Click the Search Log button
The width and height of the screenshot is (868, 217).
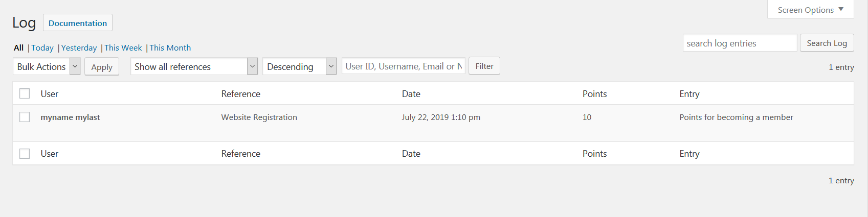tap(827, 43)
